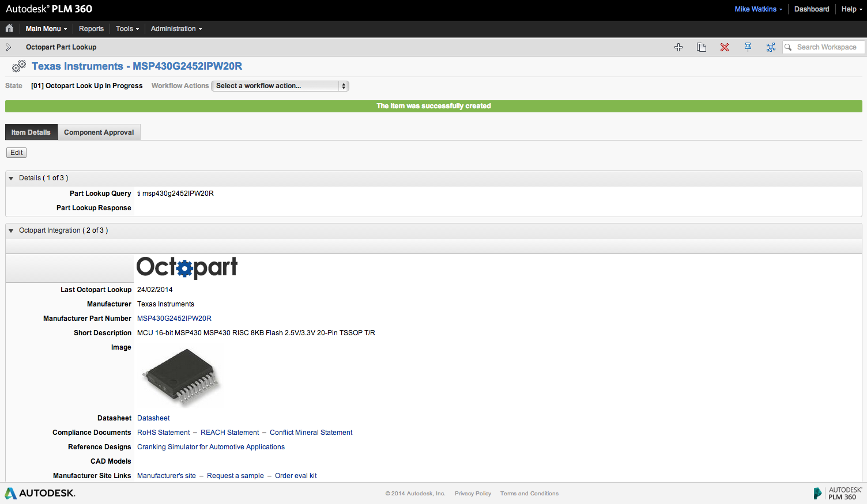
Task: Go to the home icon in the navigation bar
Action: (x=9, y=28)
